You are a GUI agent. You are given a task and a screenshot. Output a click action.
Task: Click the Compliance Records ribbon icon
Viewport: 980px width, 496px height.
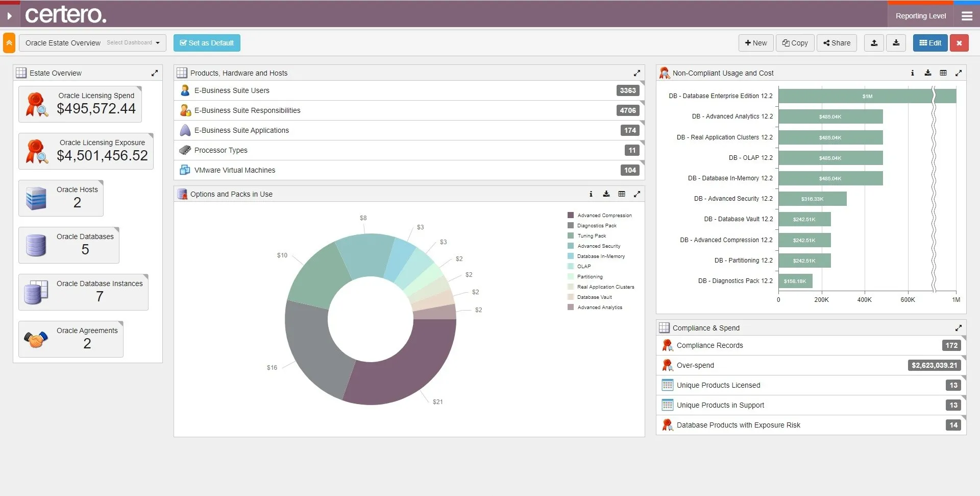pos(667,345)
